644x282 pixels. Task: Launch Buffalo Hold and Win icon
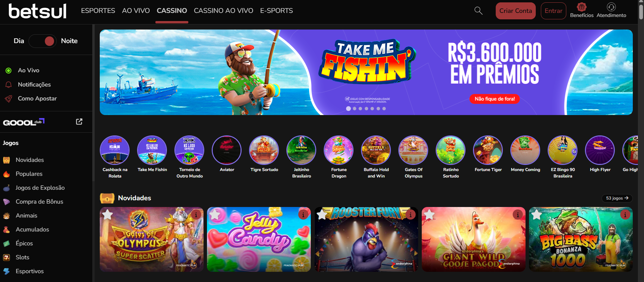(376, 150)
